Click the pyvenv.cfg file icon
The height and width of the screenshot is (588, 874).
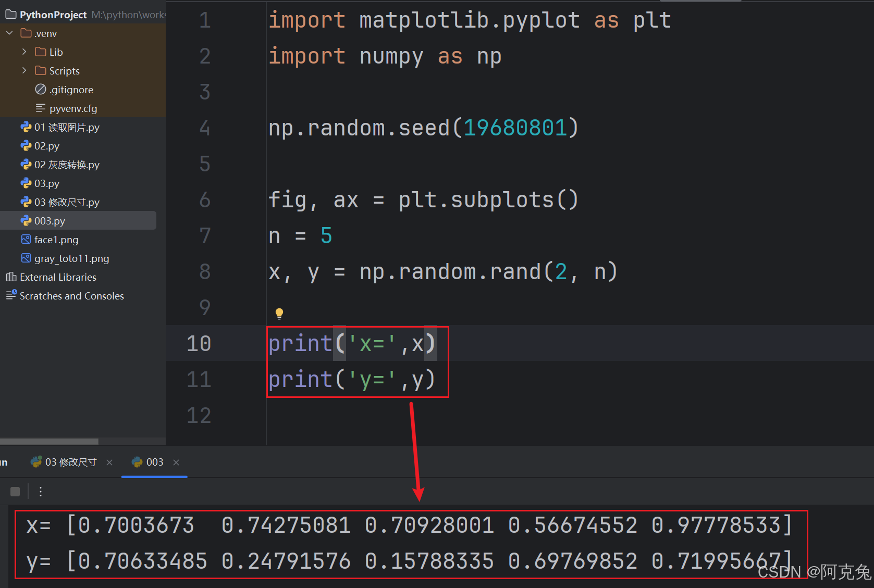click(41, 108)
